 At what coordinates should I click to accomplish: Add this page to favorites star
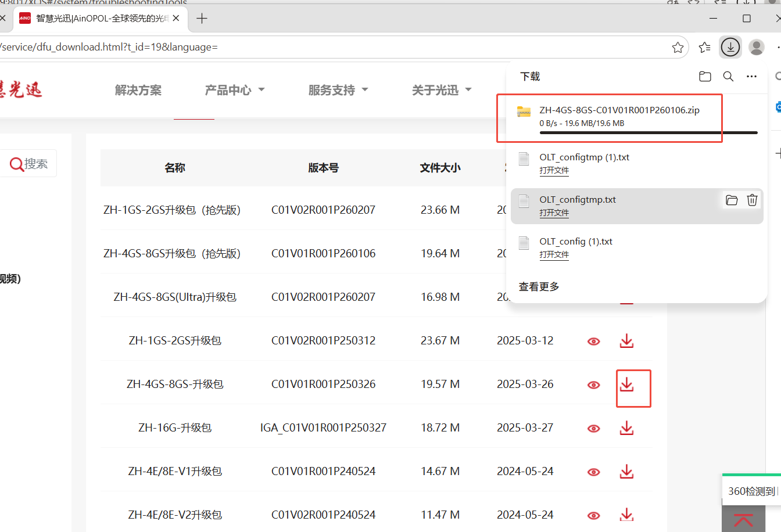(678, 48)
